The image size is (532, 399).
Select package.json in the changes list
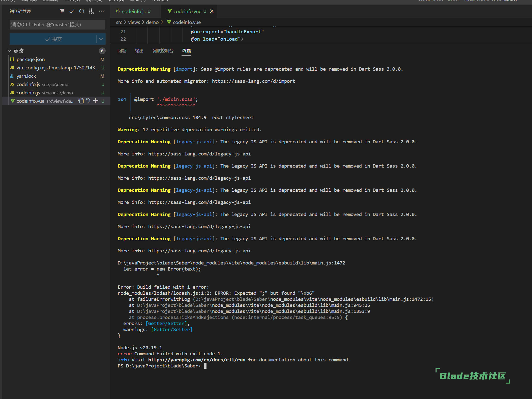[x=56, y=59]
